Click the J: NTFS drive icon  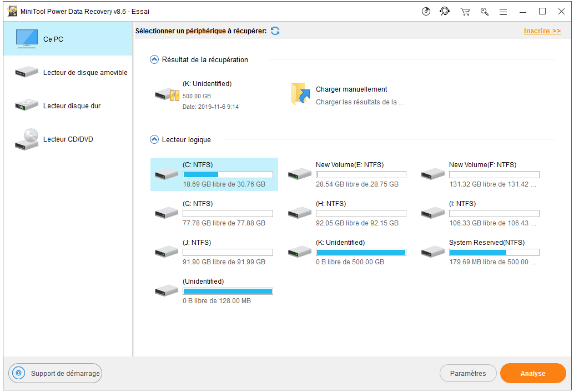point(166,252)
